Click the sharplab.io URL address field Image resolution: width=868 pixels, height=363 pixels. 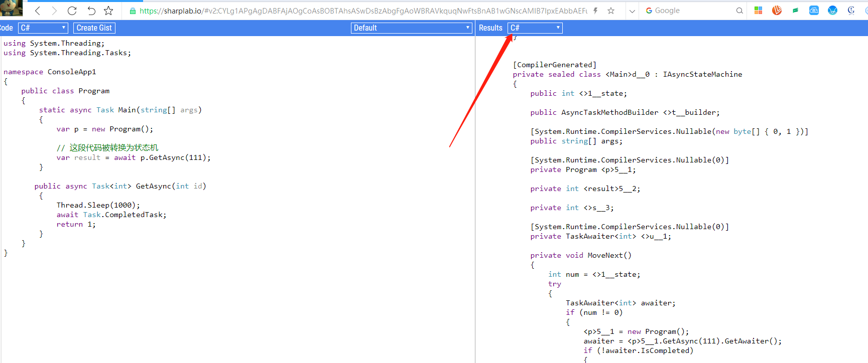coord(361,11)
